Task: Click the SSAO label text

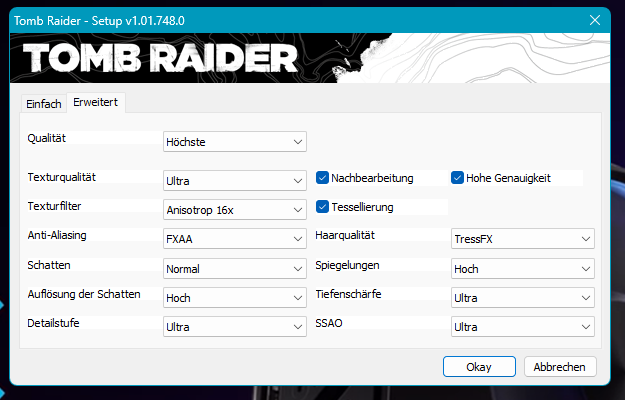Action: coord(329,323)
